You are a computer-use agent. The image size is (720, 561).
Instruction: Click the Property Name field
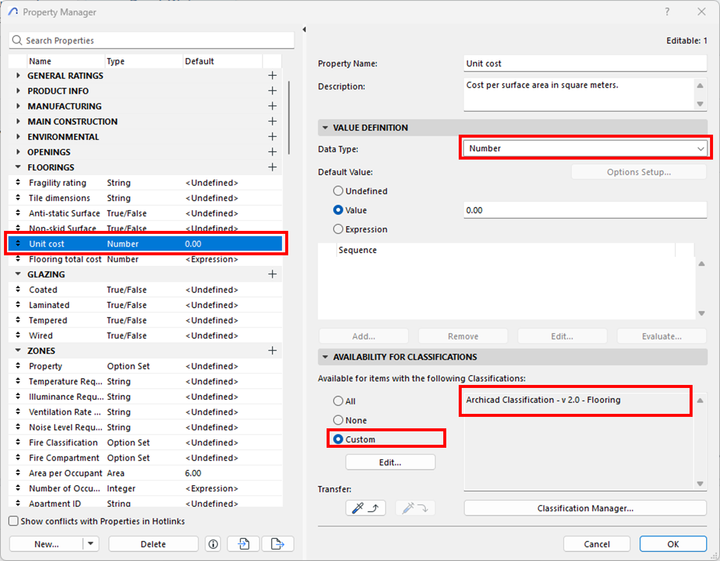tap(585, 63)
